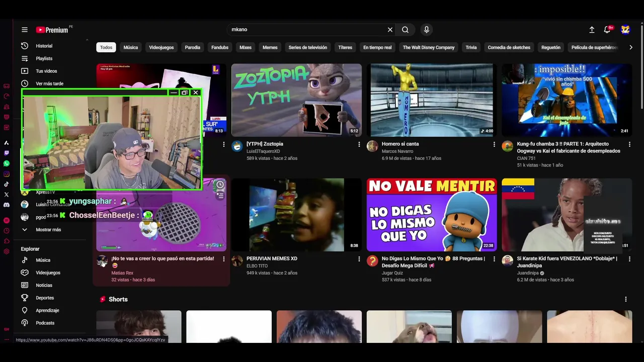
Task: Select the Series de televisión chip
Action: point(308,47)
